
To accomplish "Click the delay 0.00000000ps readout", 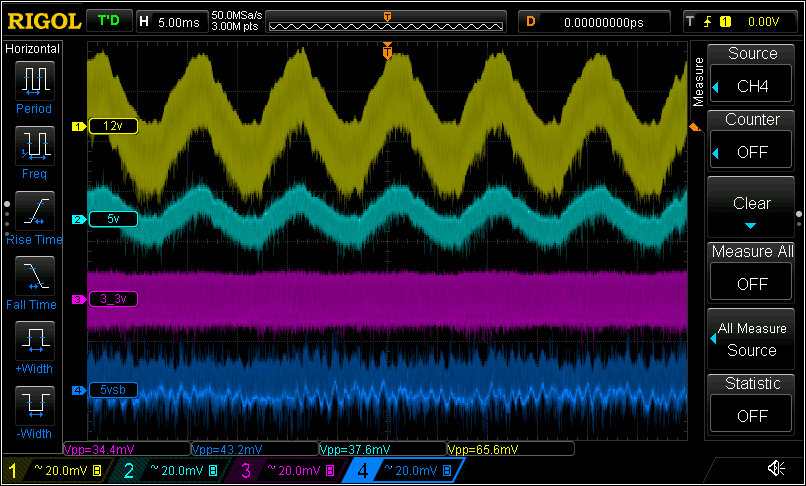I will pos(603,22).
